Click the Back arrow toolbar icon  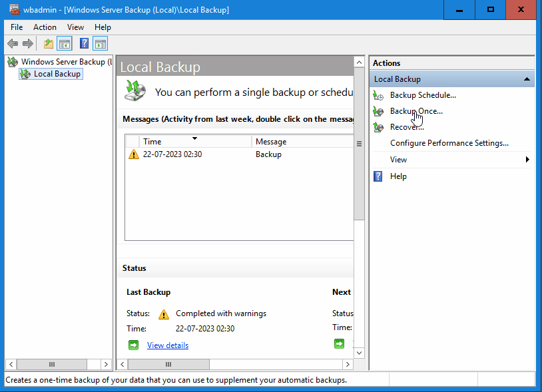pyautogui.click(x=13, y=43)
